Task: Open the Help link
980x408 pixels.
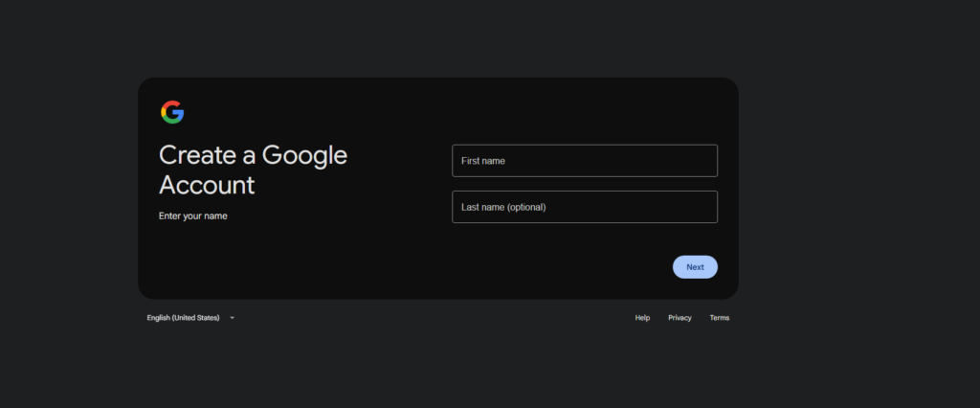Action: tap(642, 318)
